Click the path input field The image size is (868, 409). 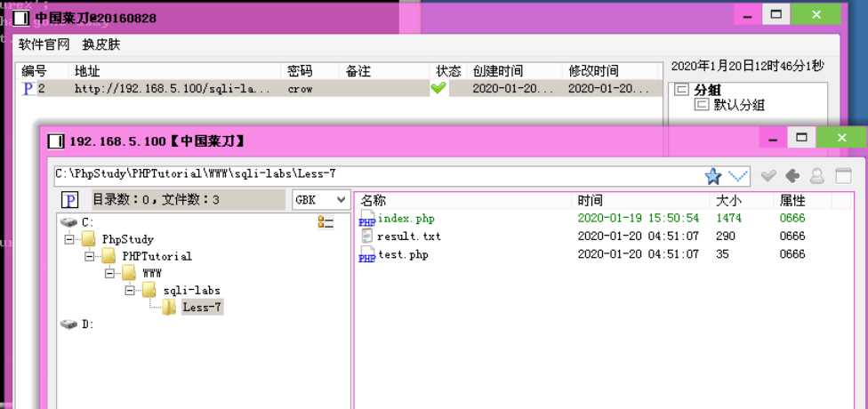point(378,176)
